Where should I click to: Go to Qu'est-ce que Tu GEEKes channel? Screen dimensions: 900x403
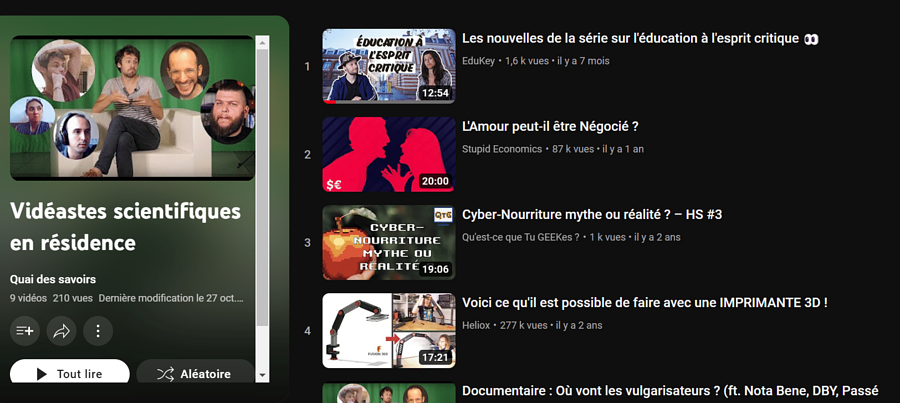(x=520, y=237)
